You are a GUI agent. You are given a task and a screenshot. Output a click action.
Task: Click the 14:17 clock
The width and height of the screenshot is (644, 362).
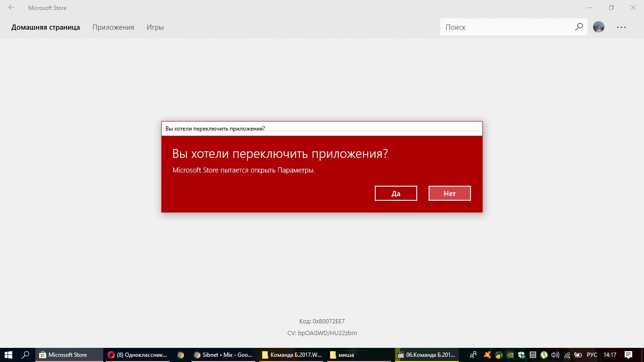pos(610,355)
